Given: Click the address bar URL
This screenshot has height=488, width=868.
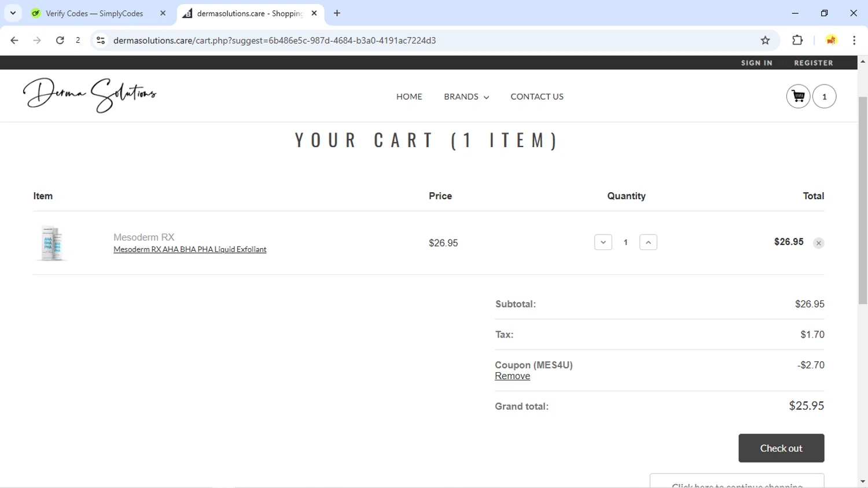Looking at the screenshot, I should point(275,41).
